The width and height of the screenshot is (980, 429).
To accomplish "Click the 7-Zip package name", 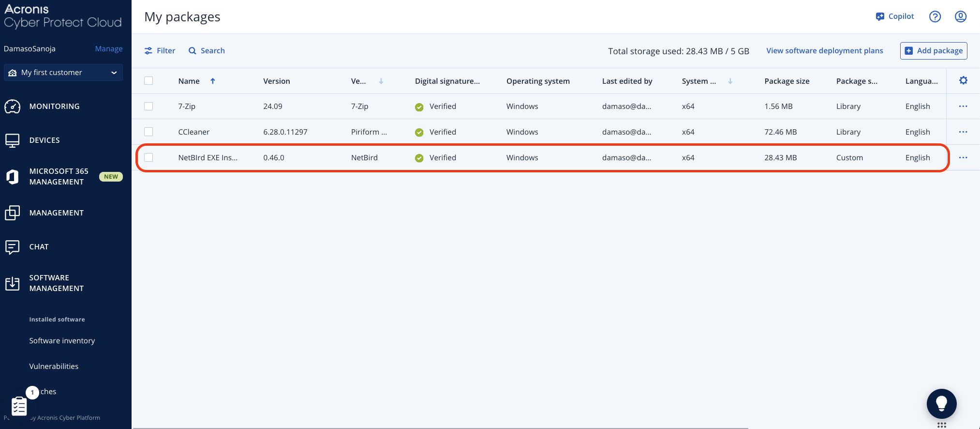I will pos(187,107).
